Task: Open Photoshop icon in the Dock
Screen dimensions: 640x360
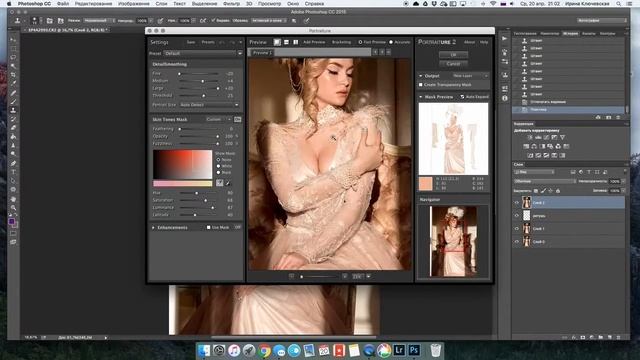Action: 414,350
